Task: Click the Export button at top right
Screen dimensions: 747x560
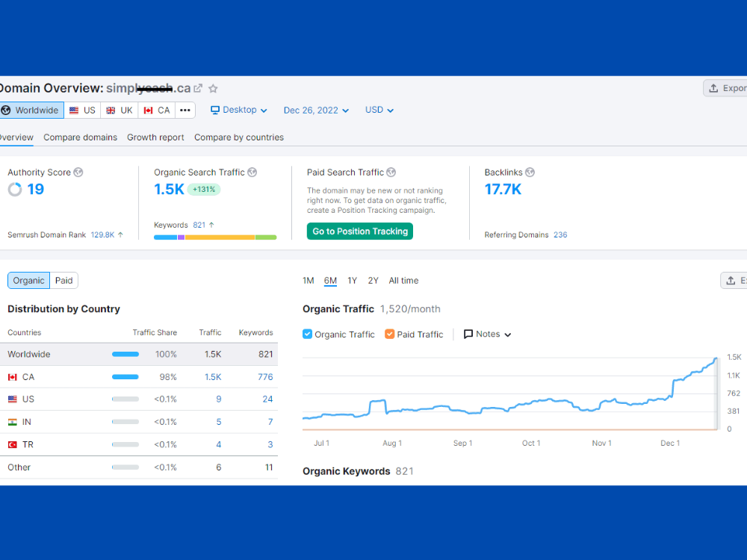Action: (725, 88)
